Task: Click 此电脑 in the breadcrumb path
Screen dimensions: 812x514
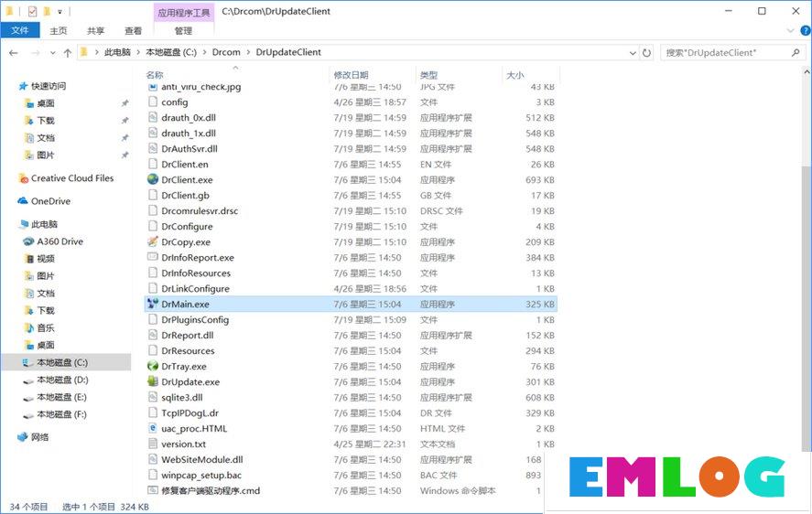Action: point(117,52)
